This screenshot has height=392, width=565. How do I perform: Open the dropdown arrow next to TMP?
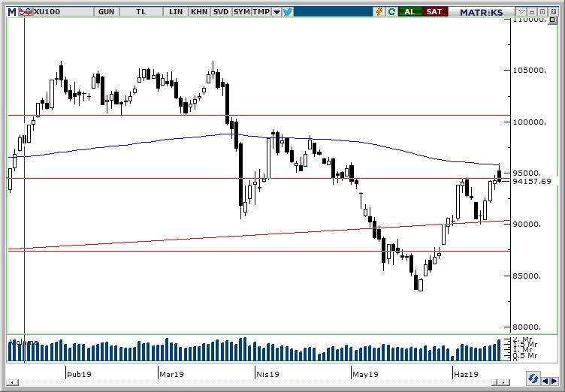[276, 12]
